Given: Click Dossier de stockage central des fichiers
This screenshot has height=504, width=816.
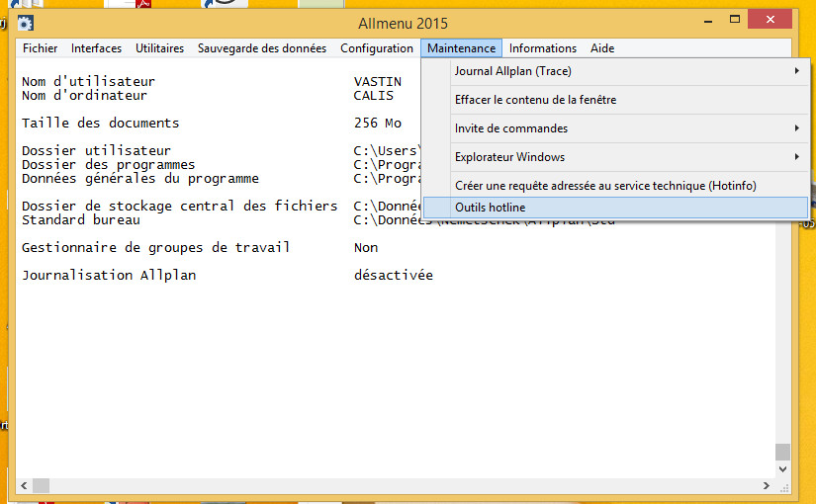Looking at the screenshot, I should [180, 207].
